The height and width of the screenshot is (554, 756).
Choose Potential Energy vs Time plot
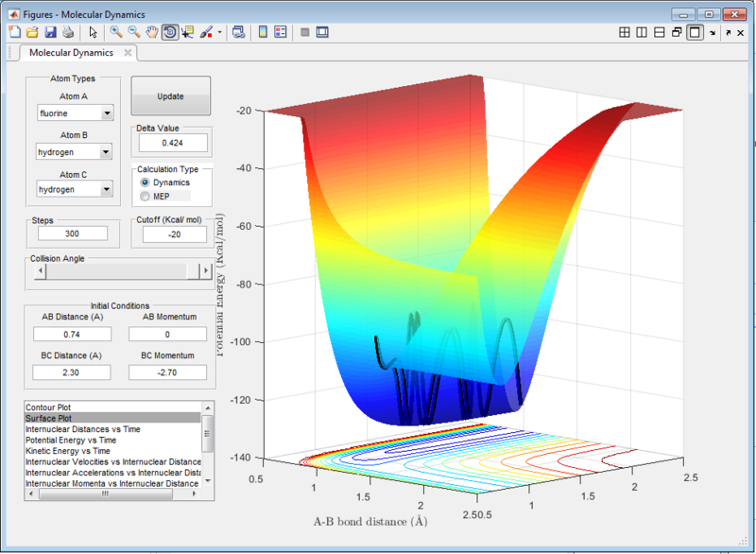click(71, 440)
